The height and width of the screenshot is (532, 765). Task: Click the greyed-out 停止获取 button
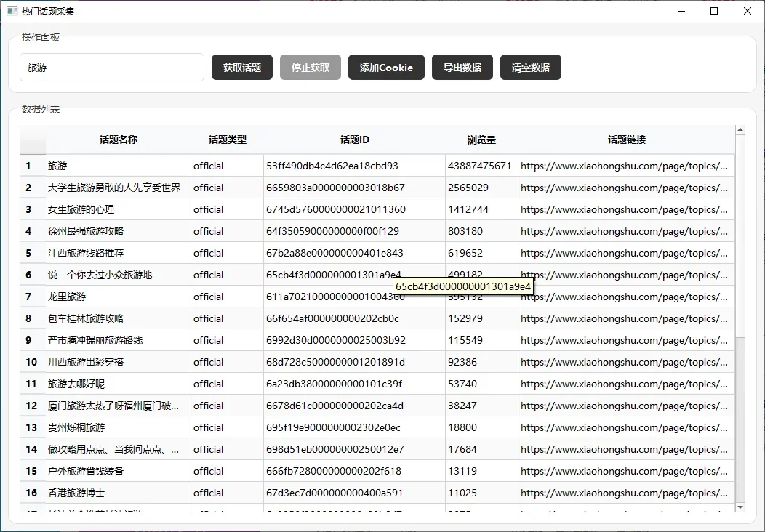[x=311, y=68]
